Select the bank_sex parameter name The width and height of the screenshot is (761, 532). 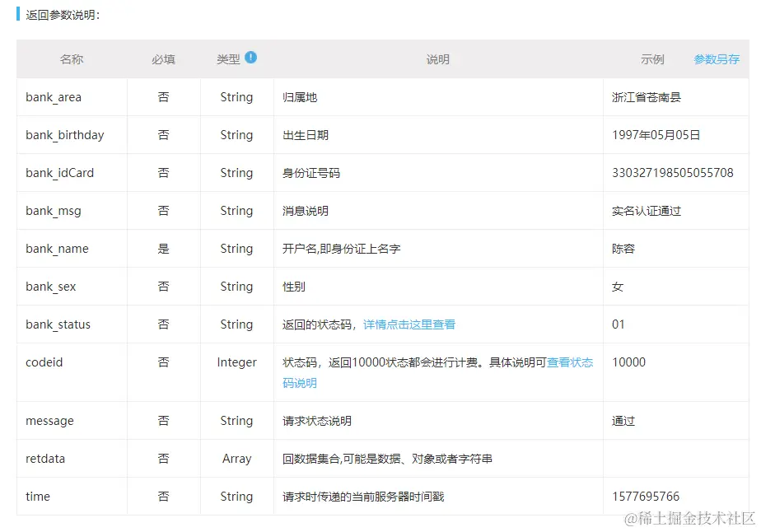[x=51, y=287]
